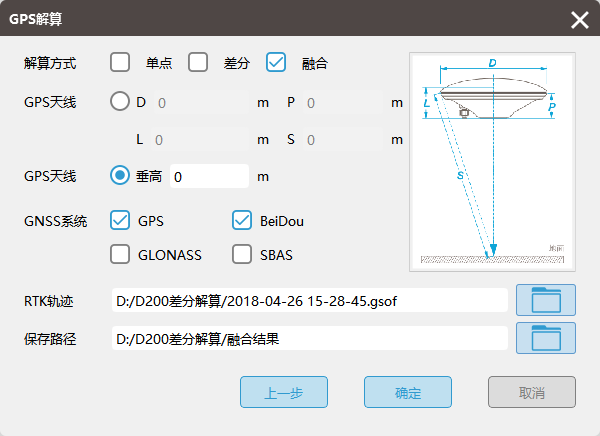Click the folder icon for RTK轨迹 path
The height and width of the screenshot is (436, 600).
pos(546,300)
